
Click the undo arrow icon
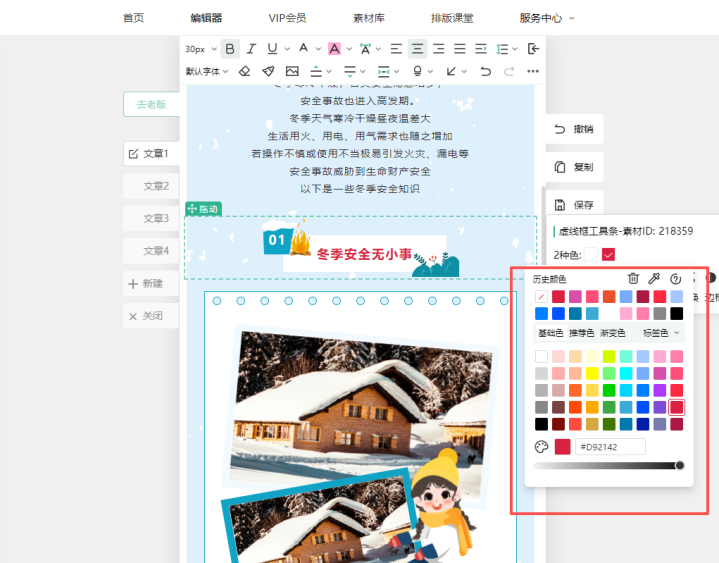pos(486,71)
